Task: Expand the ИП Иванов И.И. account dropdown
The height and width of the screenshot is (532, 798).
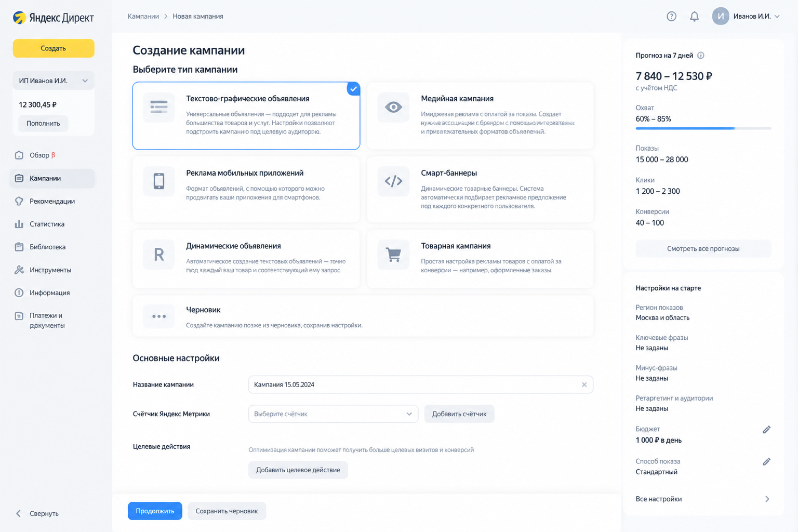Action: coord(54,81)
